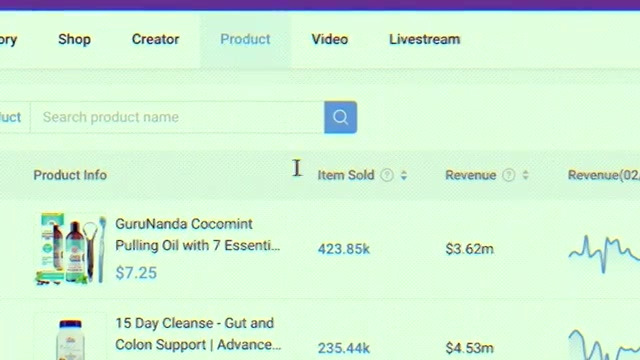Click the Item Sold column header label

click(x=346, y=175)
